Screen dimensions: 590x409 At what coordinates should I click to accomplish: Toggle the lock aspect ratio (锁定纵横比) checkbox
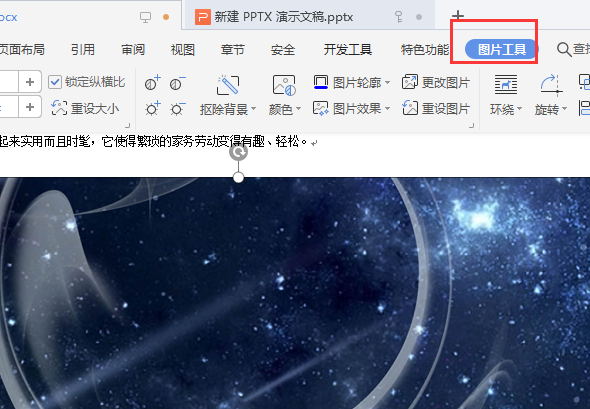(x=55, y=82)
